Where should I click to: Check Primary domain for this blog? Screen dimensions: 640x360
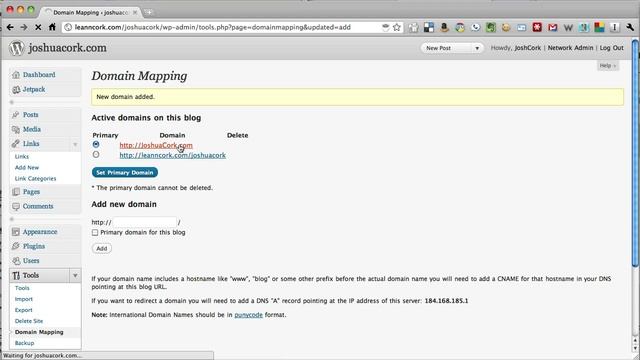95,232
